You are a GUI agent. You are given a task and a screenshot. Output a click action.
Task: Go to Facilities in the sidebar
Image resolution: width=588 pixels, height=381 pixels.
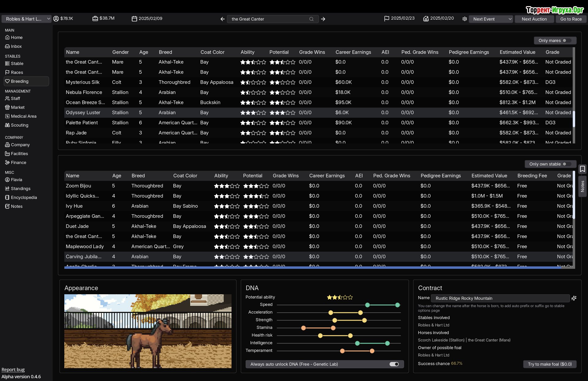coord(19,154)
